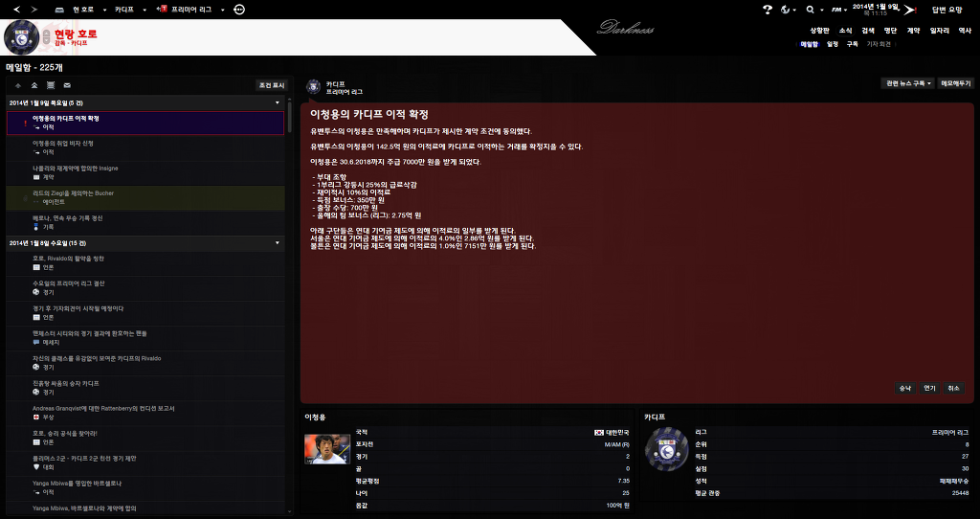Open the mail 호로, Rivaldo의 활약을 칭찬
Viewport: 980px width, 519px height.
[145, 262]
